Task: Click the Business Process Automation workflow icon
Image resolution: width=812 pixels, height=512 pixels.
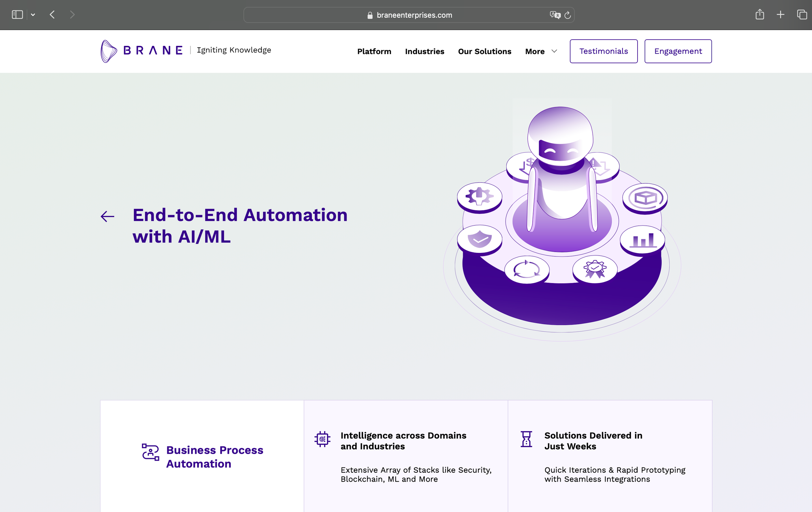Action: pos(151,452)
